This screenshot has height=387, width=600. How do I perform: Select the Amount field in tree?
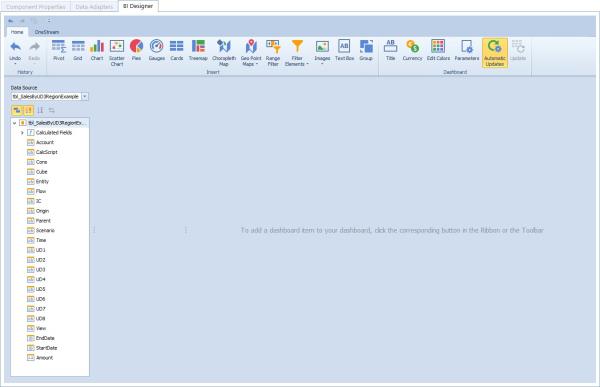pos(44,358)
